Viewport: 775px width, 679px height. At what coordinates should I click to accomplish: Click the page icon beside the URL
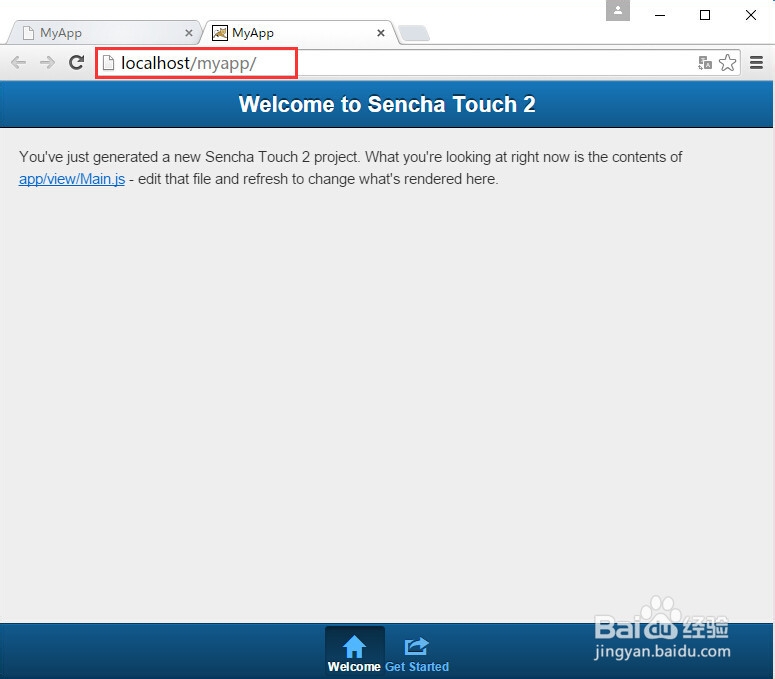[108, 63]
